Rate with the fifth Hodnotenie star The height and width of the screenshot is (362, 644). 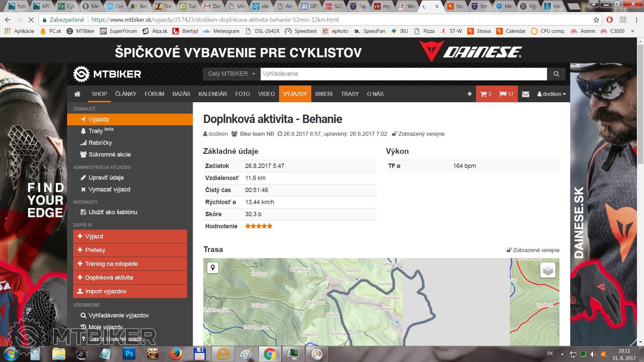point(270,226)
